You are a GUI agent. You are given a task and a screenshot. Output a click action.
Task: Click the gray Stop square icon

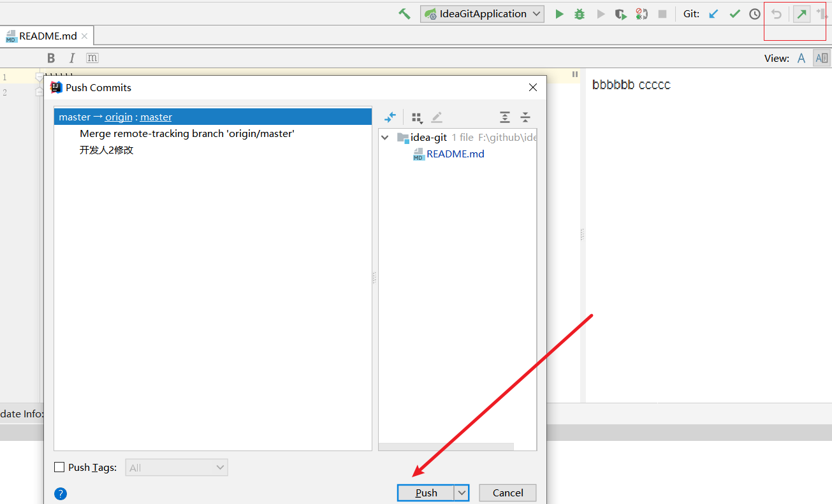(x=662, y=14)
